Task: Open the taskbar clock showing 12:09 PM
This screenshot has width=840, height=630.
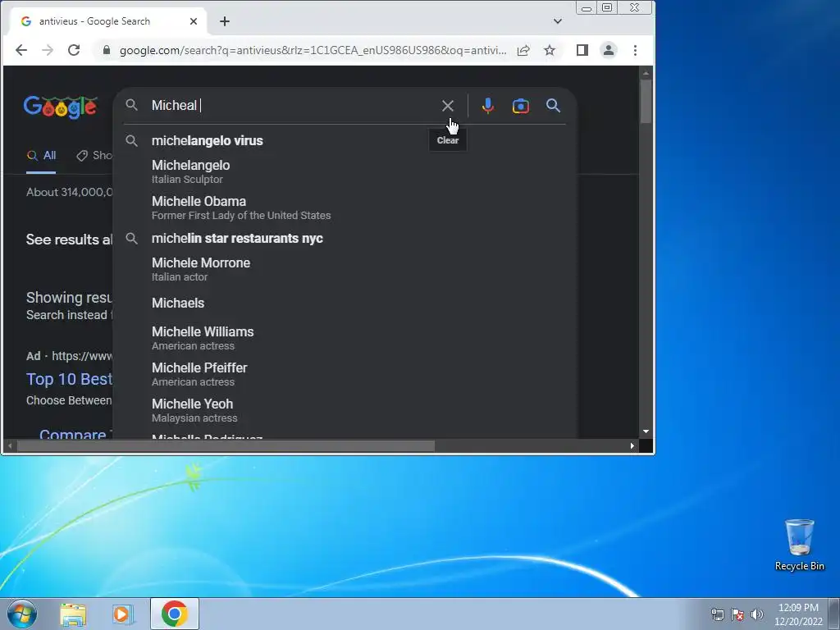Action: [x=798, y=614]
